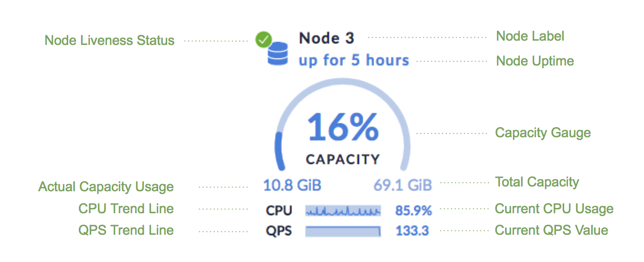Click the 69.1 GiB total capacity value
The image size is (644, 262).
click(403, 185)
